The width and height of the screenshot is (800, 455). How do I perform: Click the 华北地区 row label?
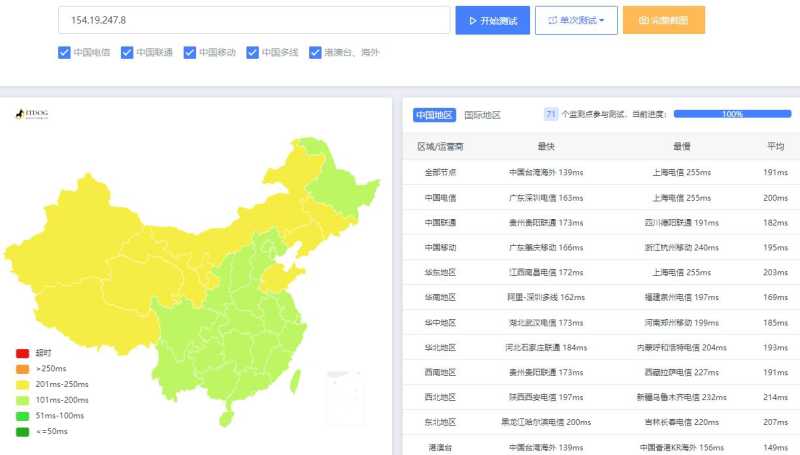(440, 348)
